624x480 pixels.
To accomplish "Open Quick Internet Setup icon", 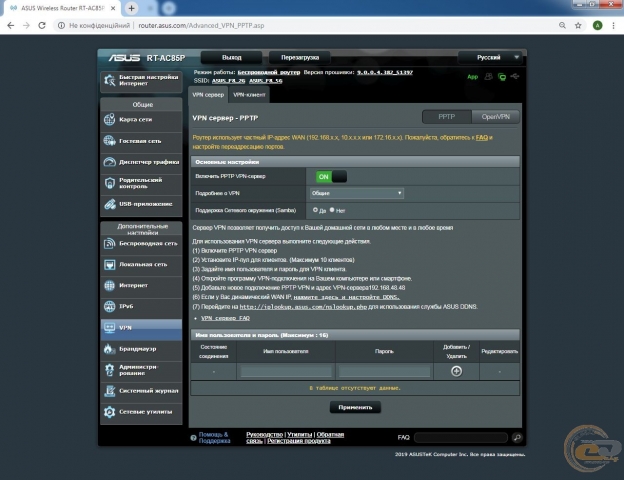I will [109, 80].
